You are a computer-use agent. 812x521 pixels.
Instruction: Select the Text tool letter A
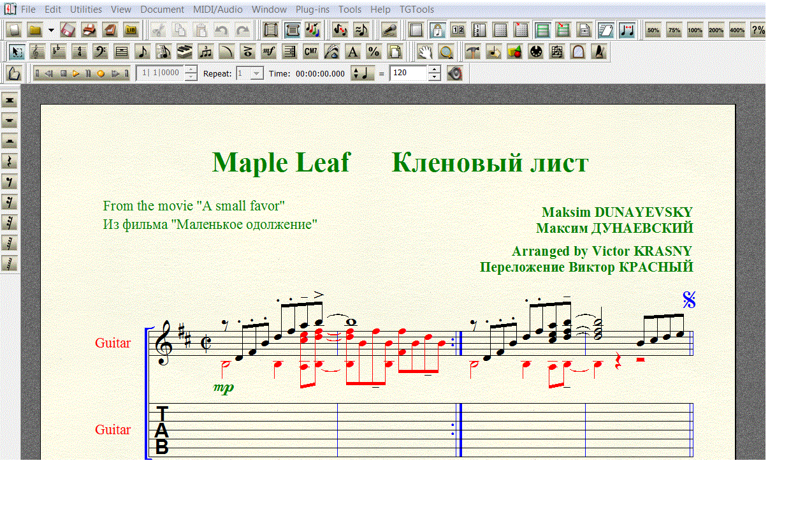tap(352, 52)
